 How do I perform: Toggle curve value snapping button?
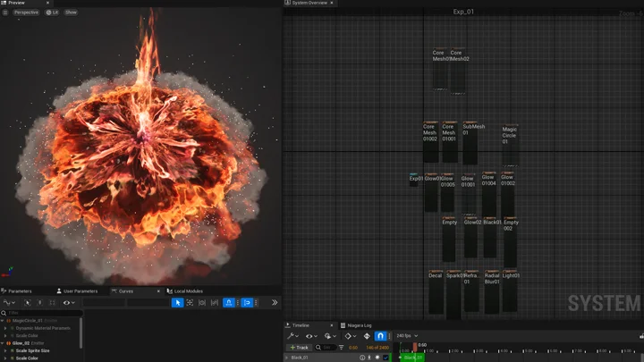[x=247, y=302]
